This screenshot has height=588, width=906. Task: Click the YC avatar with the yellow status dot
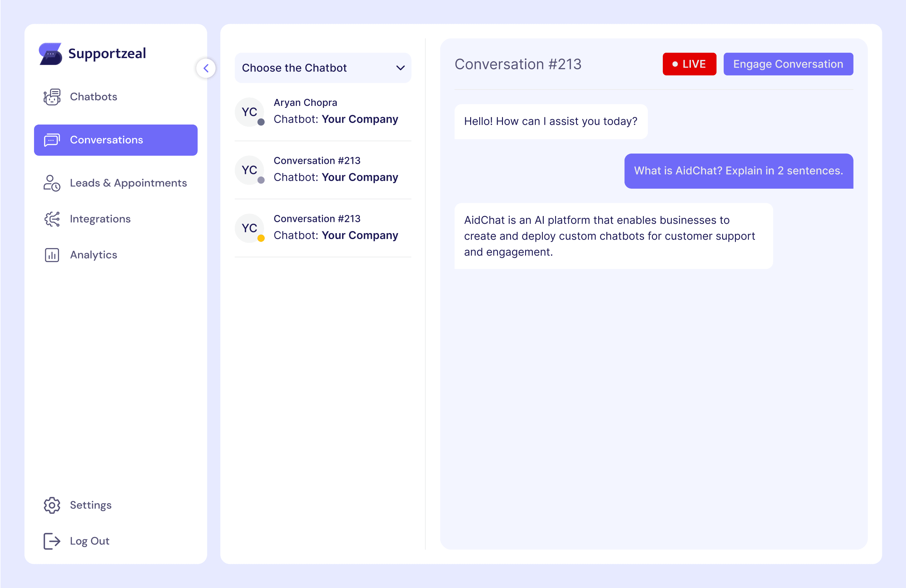(249, 228)
